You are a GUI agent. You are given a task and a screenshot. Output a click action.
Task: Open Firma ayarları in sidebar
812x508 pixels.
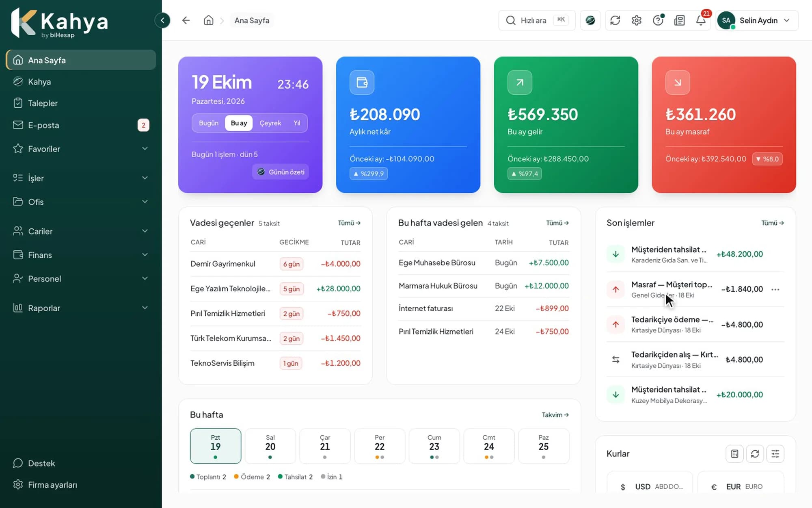pyautogui.click(x=81, y=485)
